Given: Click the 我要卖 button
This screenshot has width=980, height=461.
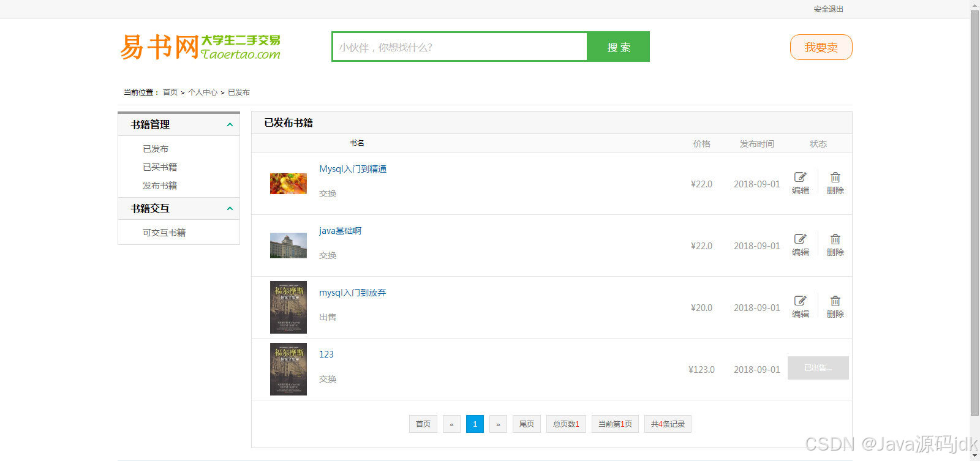Looking at the screenshot, I should pos(821,47).
